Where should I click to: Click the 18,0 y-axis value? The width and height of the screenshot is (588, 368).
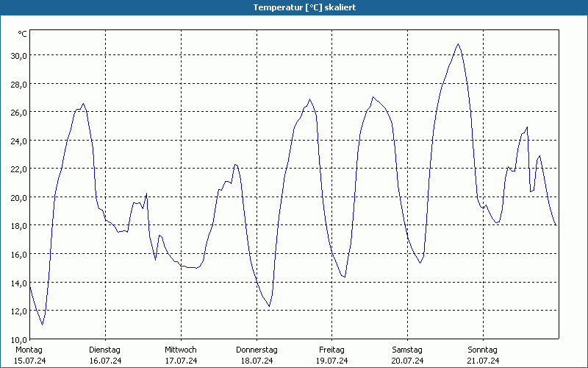[18, 226]
